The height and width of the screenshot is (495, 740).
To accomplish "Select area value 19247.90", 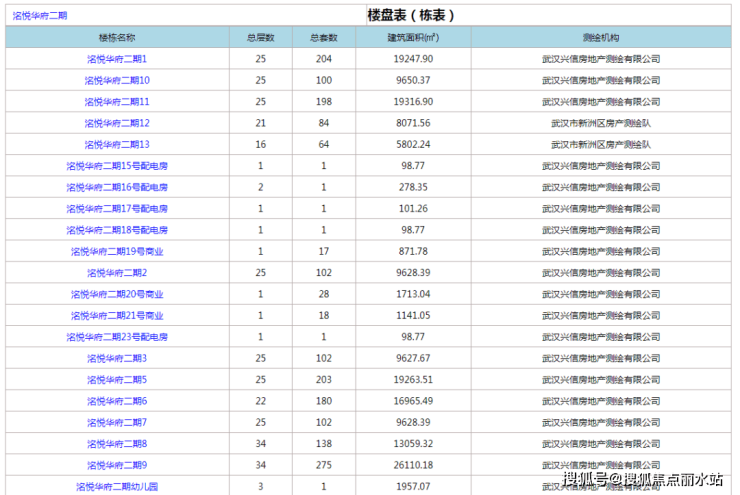I will [x=413, y=59].
